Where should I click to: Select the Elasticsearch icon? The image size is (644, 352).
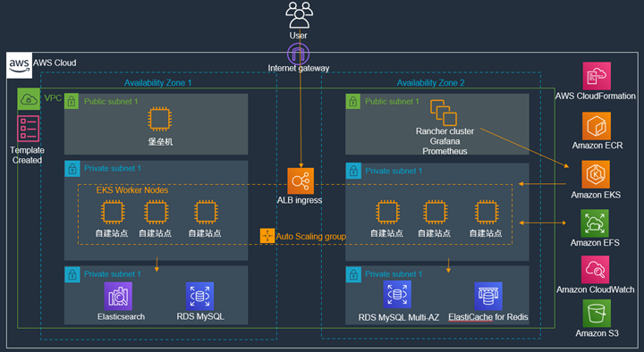tap(118, 297)
